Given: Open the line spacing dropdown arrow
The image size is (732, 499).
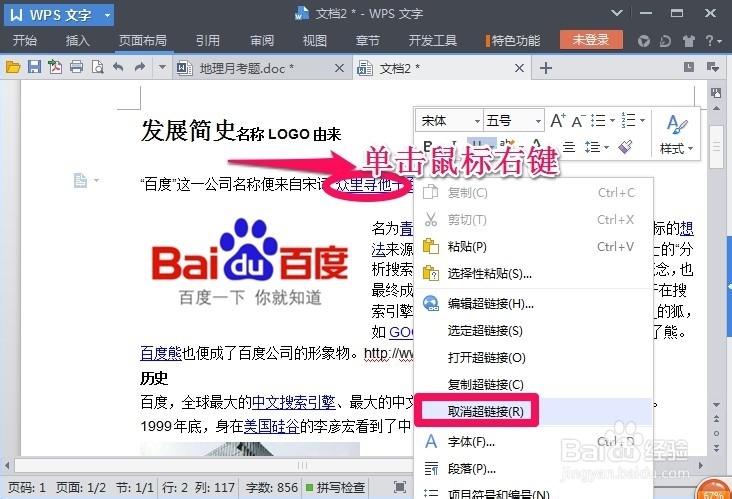Looking at the screenshot, I should [606, 148].
